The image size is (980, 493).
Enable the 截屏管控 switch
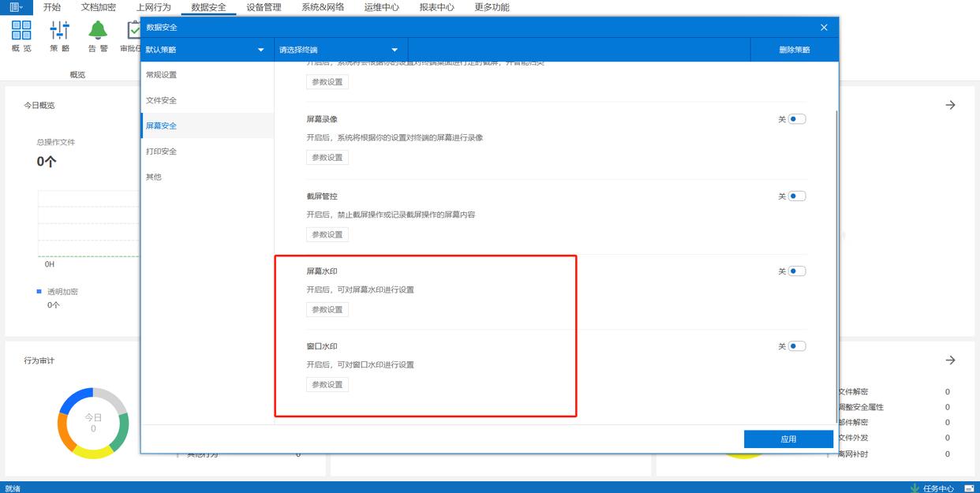coord(797,196)
